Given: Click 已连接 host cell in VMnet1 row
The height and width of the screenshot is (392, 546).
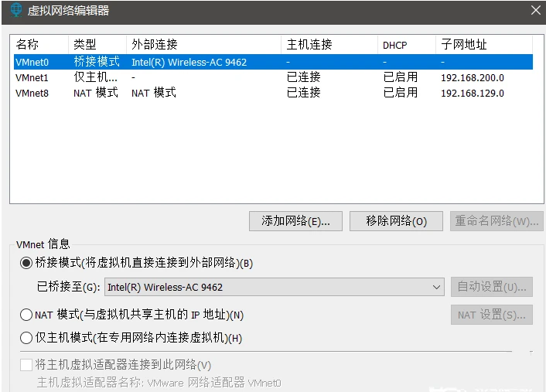Looking at the screenshot, I should [303, 77].
